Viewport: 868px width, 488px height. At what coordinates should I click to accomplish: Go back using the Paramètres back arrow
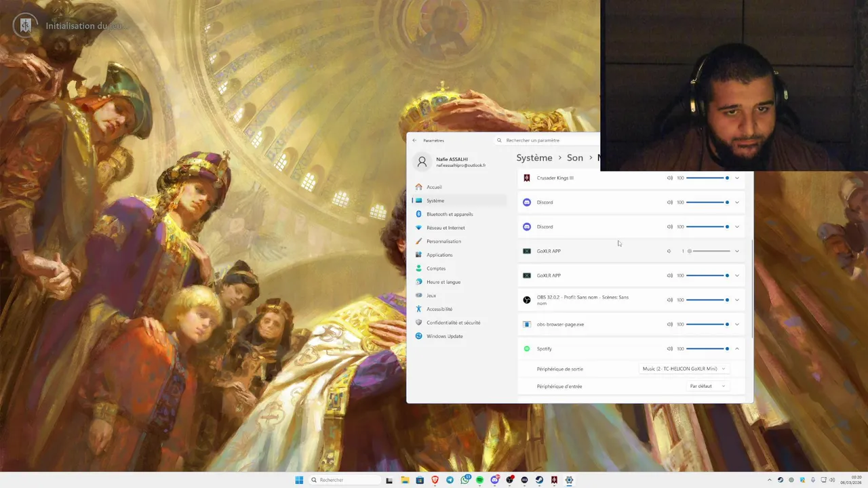coord(414,140)
